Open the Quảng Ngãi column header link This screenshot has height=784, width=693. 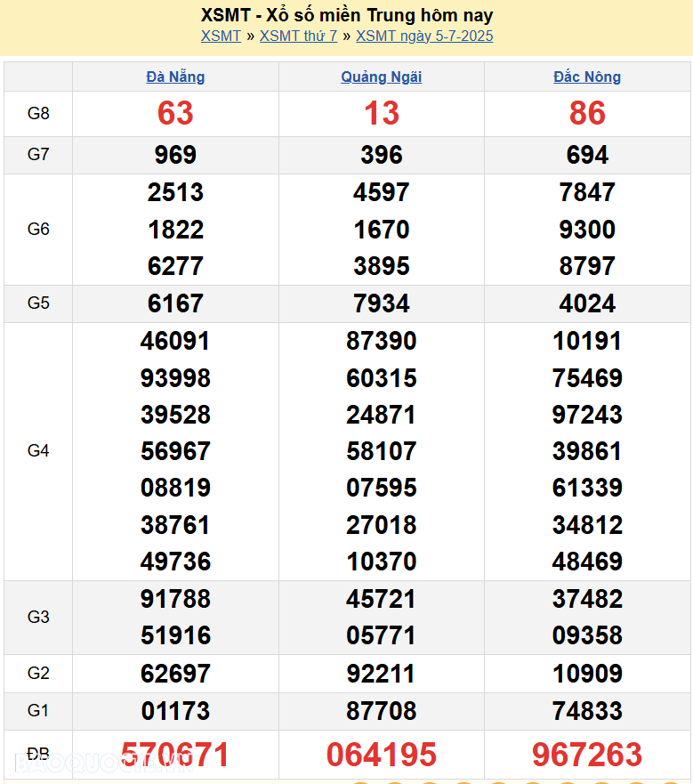[382, 77]
